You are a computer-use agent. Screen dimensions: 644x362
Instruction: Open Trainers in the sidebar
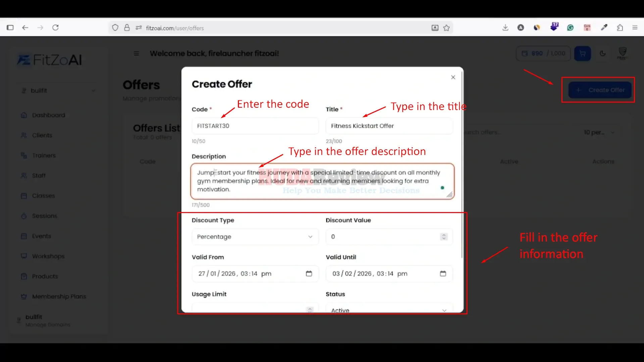(44, 156)
